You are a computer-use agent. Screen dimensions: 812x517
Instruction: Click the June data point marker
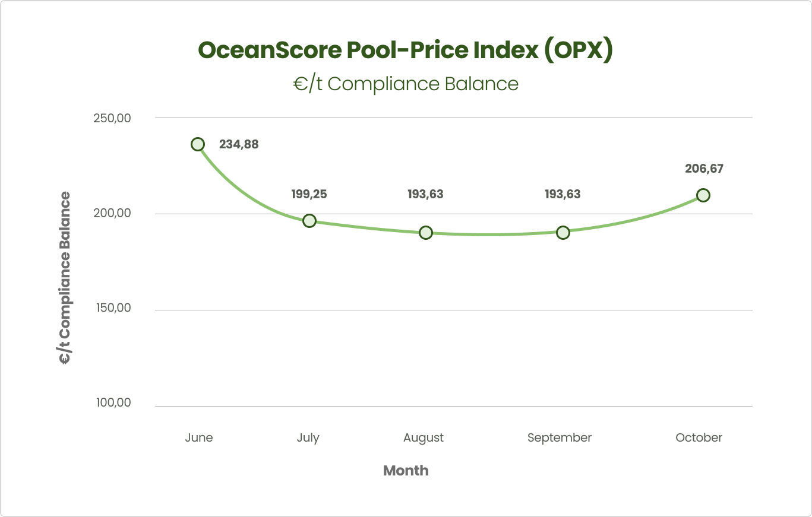click(198, 144)
